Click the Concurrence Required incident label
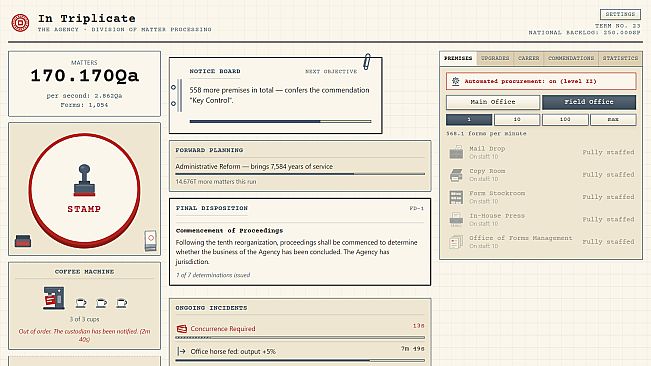Image resolution: width=651 pixels, height=366 pixels. click(x=223, y=329)
